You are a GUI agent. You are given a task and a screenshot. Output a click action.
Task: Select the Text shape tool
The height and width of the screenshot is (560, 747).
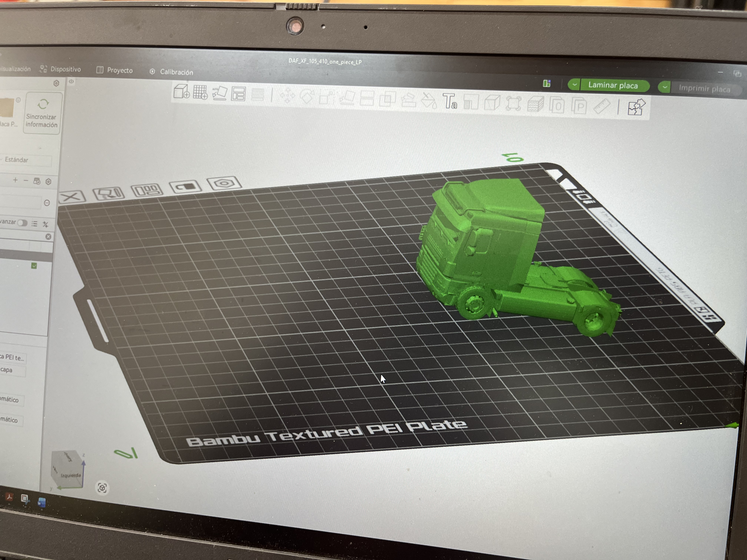click(450, 101)
